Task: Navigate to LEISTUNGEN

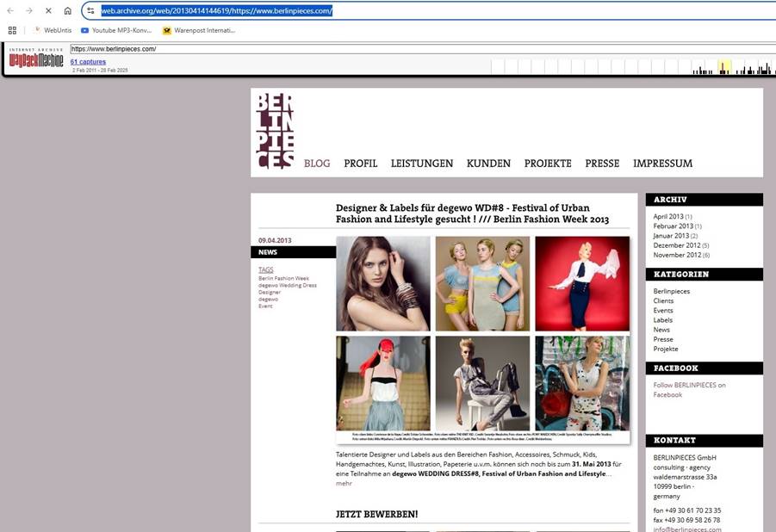Action: (x=422, y=164)
